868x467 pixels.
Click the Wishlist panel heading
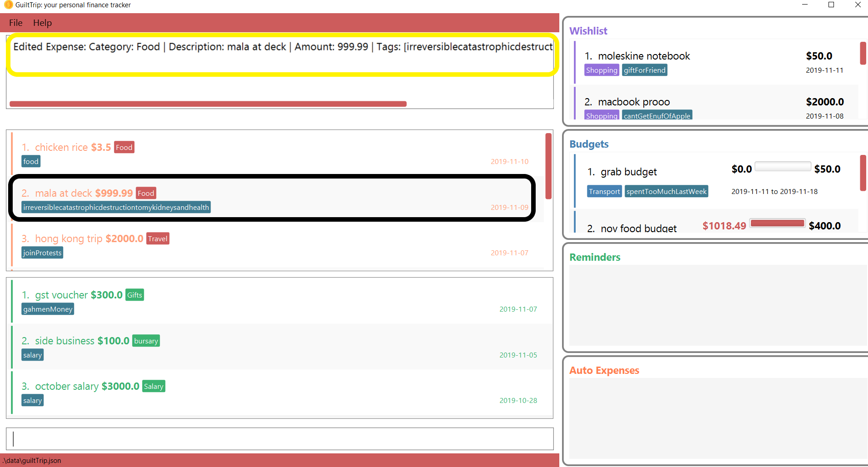coord(588,31)
